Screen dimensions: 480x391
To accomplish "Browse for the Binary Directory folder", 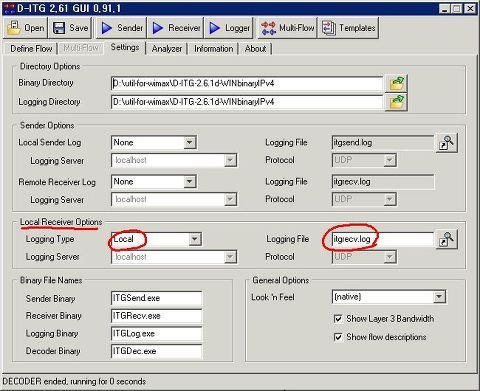I will click(396, 83).
